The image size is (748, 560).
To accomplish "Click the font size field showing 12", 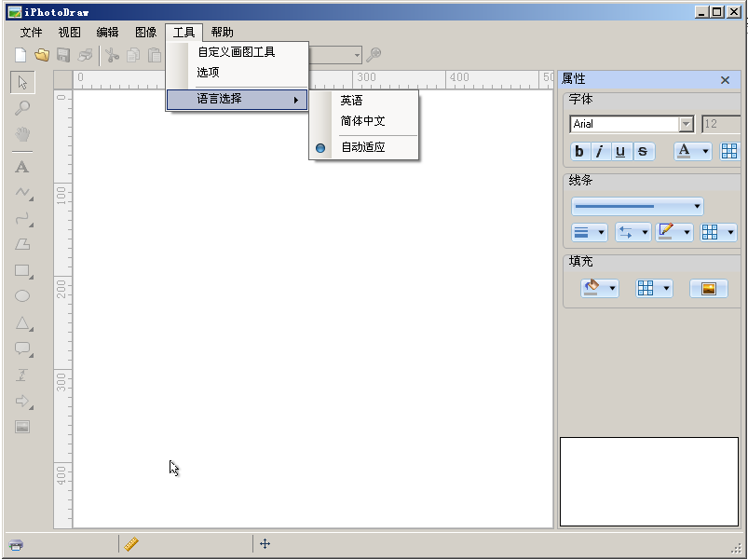I will pos(721,124).
